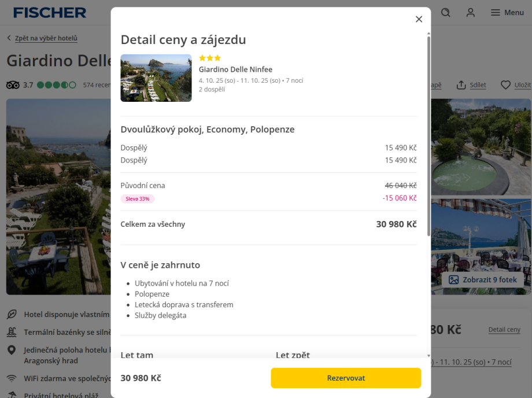Click the hotel thumbnail in the dialog
Image resolution: width=532 pixels, height=398 pixels.
click(156, 78)
